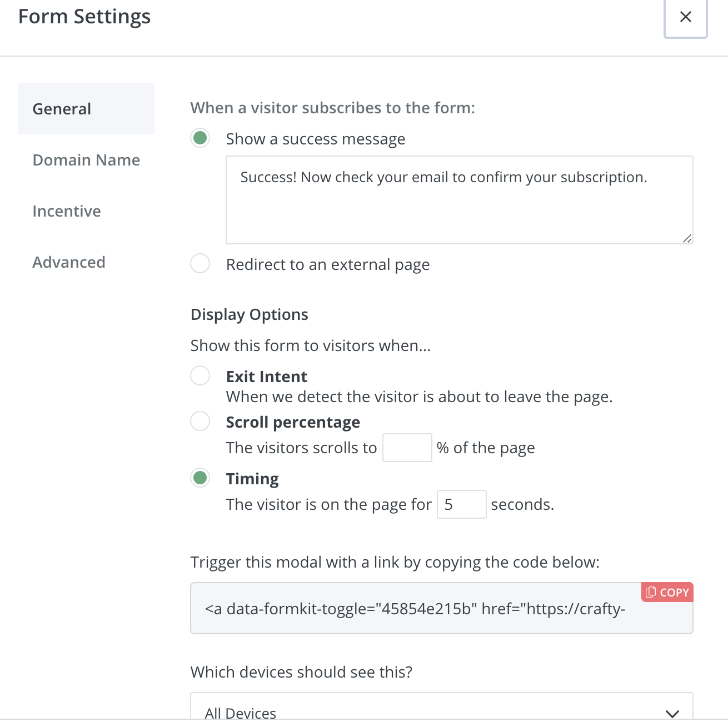Image resolution: width=728 pixels, height=722 pixels.
Task: Select the Exit Intent display option
Action: pyautogui.click(x=200, y=375)
